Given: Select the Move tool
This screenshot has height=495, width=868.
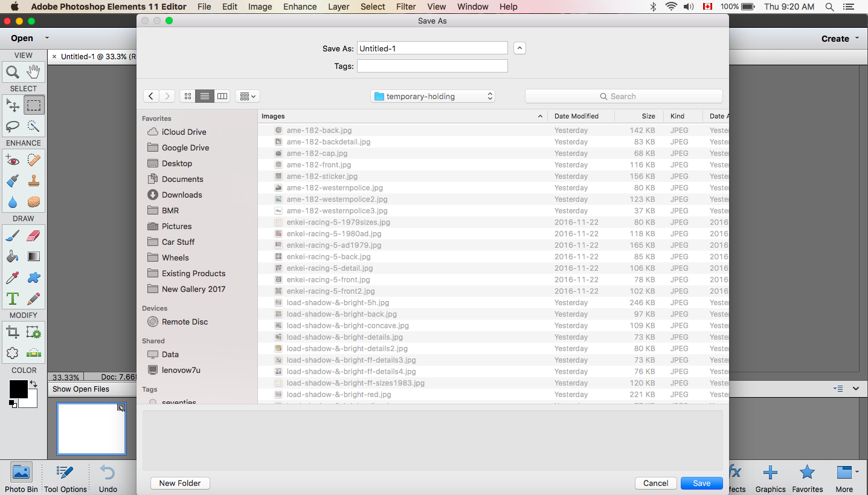Looking at the screenshot, I should coord(13,105).
